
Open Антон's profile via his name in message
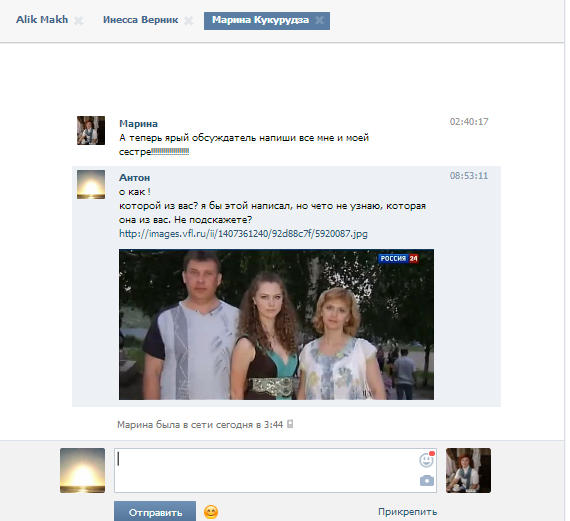click(135, 177)
